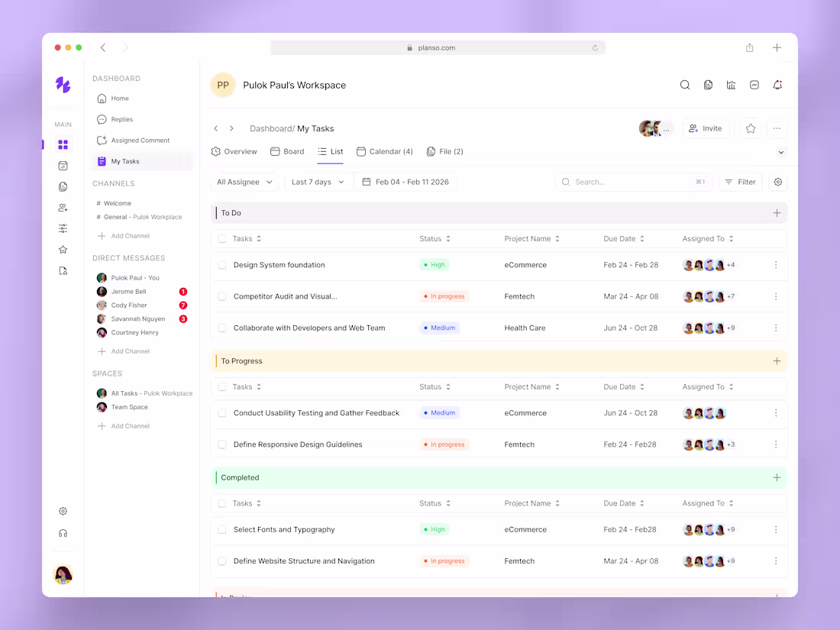Check the Conduct Usability Testing task checkbox
Screen dimensions: 840x630
[221, 413]
